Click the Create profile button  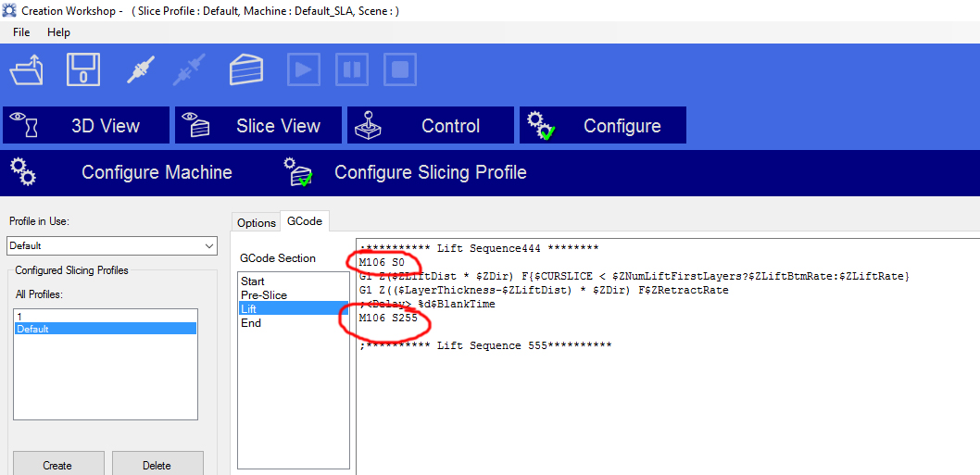57,465
